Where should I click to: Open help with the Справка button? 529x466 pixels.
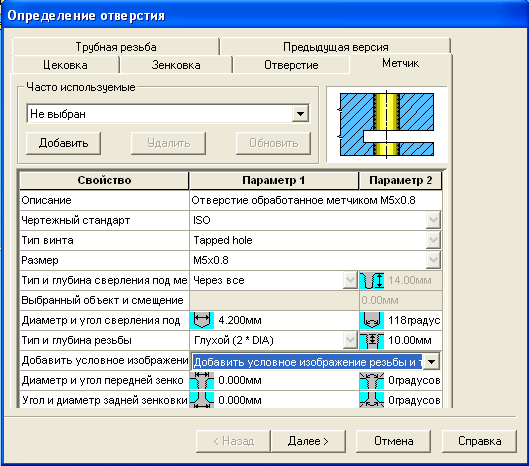pos(479,441)
